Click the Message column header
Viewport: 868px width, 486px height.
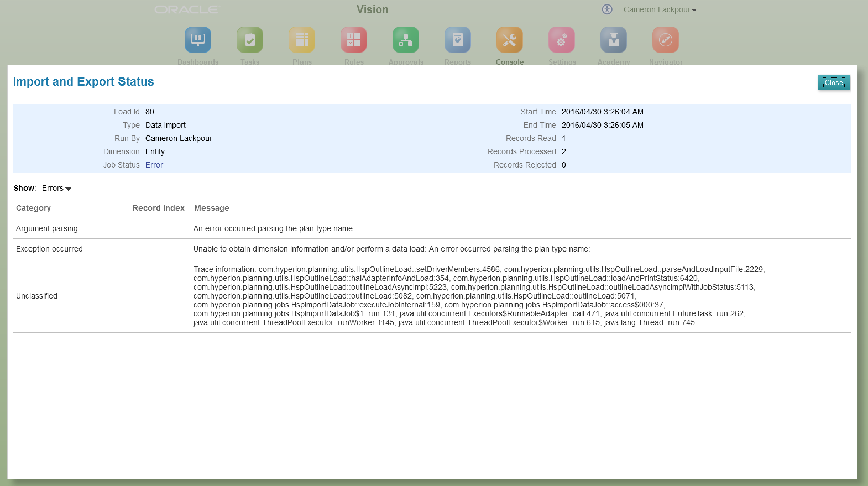[212, 208]
